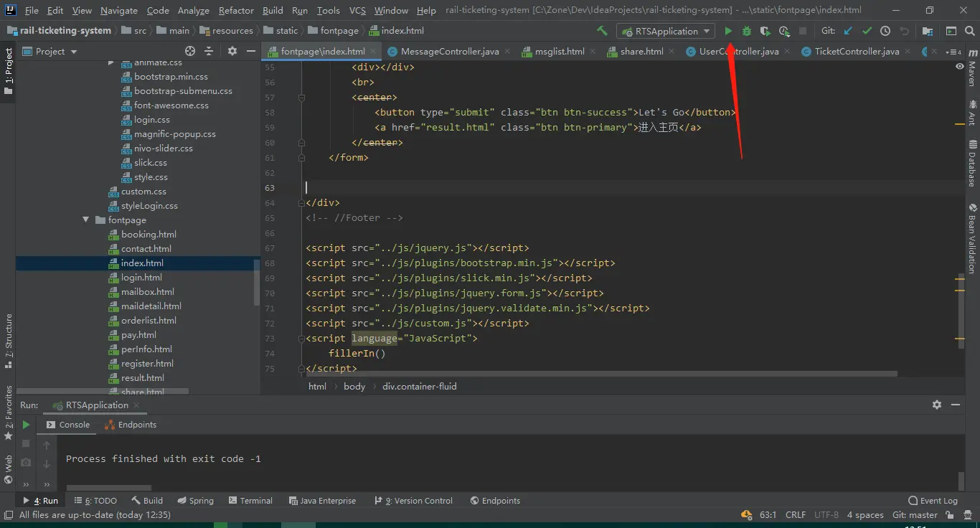
Task: Switch to the MessageController.java editor tab
Action: [449, 52]
